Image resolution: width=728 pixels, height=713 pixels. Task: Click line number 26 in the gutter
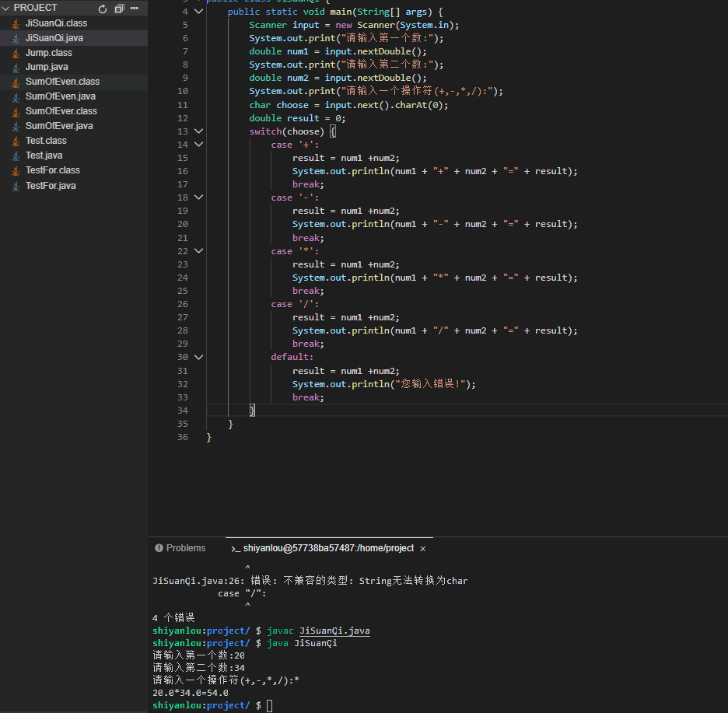click(x=183, y=304)
